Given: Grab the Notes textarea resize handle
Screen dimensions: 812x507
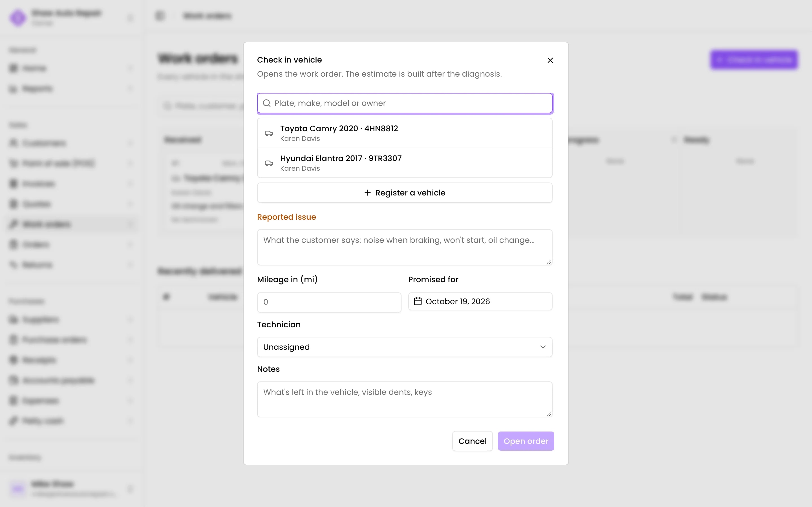Looking at the screenshot, I should point(549,413).
